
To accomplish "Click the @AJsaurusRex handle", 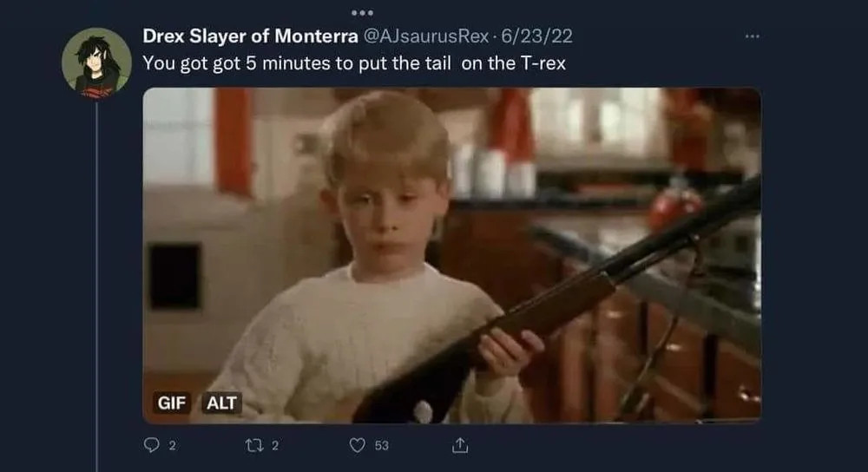I will point(425,36).
